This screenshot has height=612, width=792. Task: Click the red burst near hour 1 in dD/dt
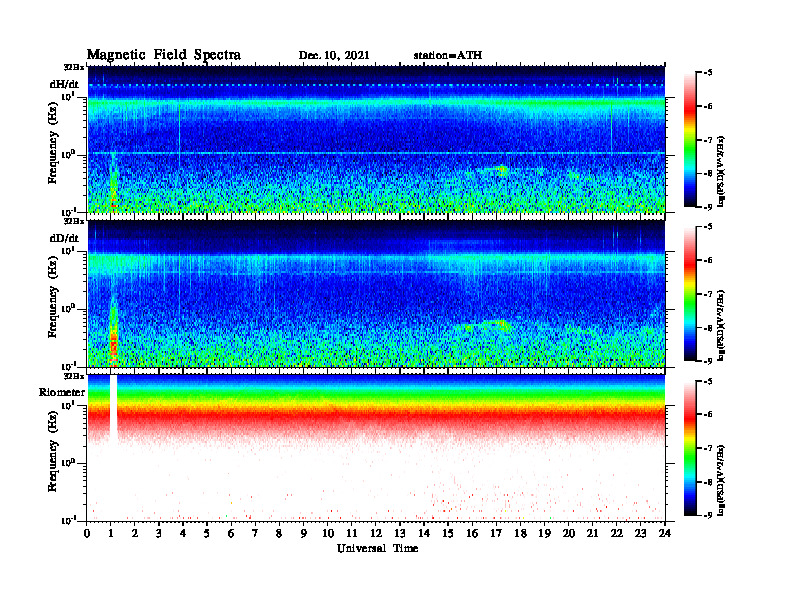click(114, 343)
